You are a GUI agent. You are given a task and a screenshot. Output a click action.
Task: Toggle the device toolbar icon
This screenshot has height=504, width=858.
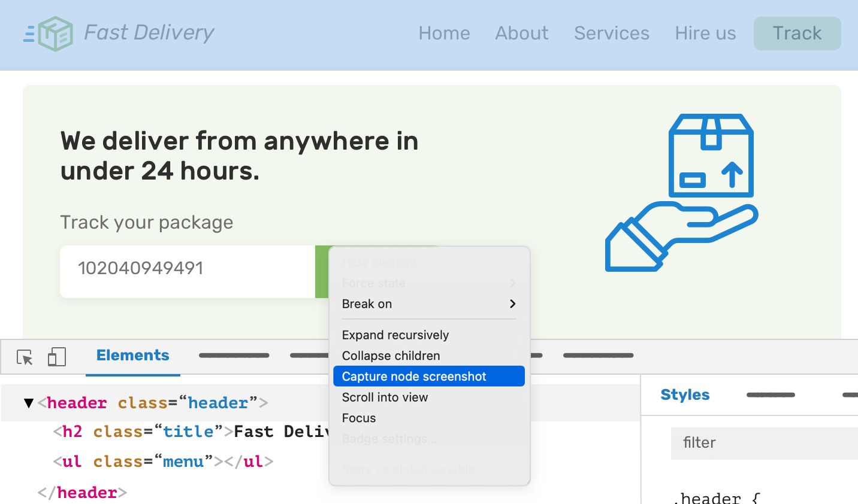(x=56, y=357)
